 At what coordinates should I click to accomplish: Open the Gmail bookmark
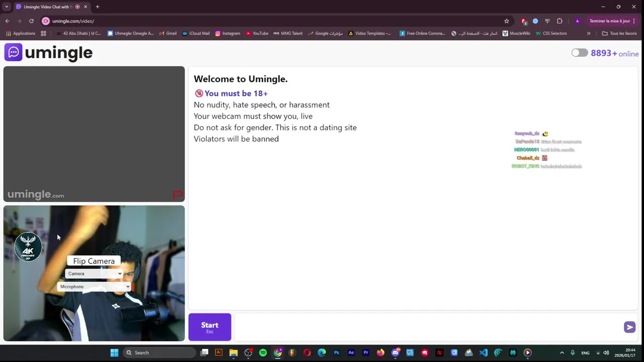[x=168, y=33]
